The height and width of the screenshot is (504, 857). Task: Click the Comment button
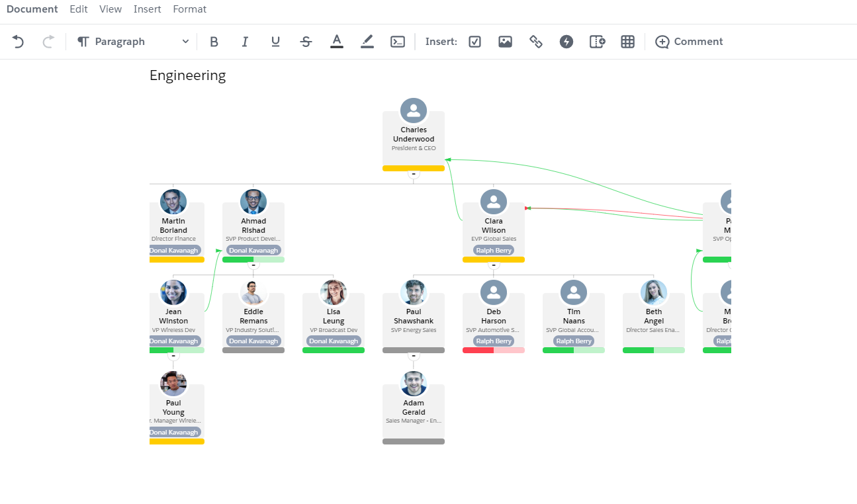click(x=689, y=42)
